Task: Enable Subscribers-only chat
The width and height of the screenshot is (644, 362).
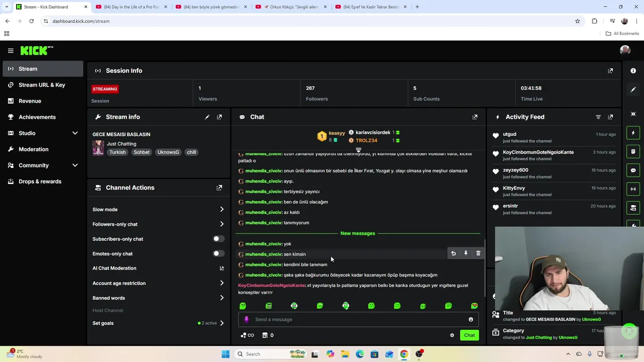Action: point(218,239)
